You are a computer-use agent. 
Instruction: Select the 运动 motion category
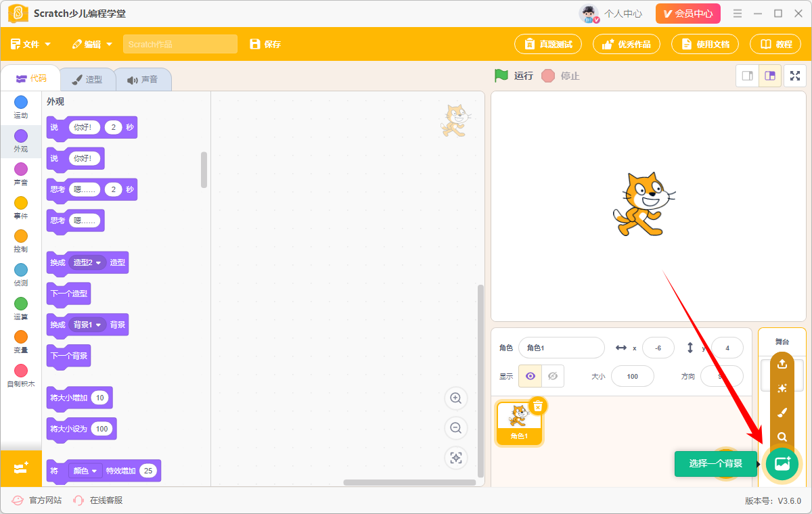(21, 107)
